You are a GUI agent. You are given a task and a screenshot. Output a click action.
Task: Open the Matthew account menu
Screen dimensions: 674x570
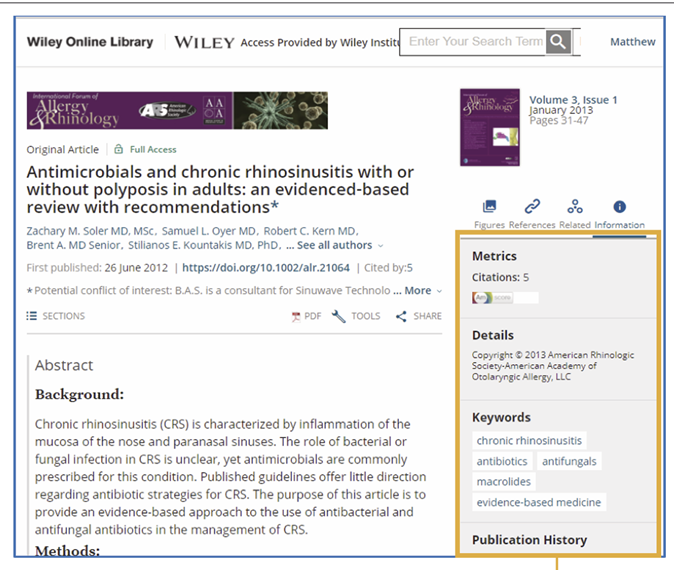tap(632, 42)
